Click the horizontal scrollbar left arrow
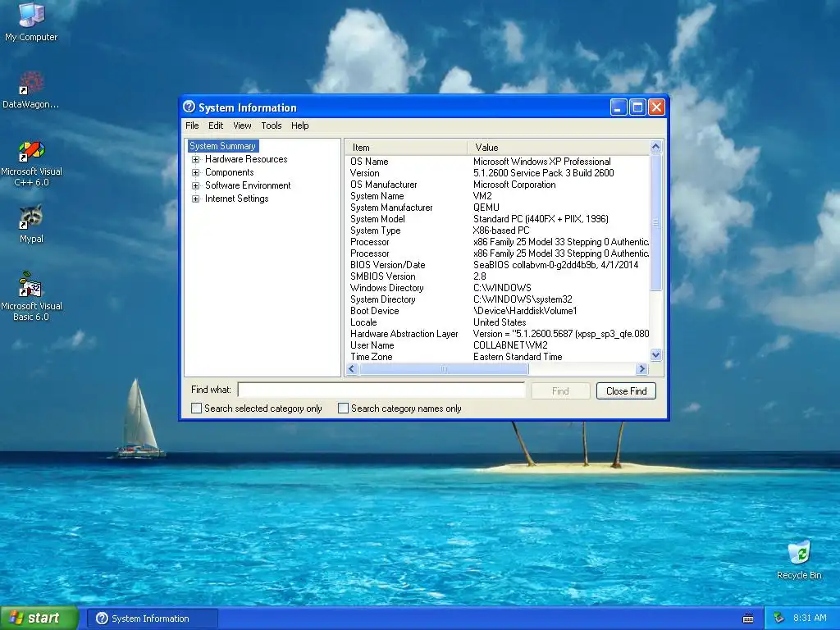 352,368
